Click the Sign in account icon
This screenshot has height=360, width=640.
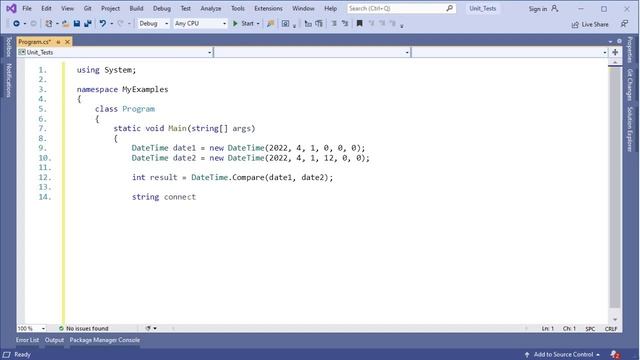(554, 8)
